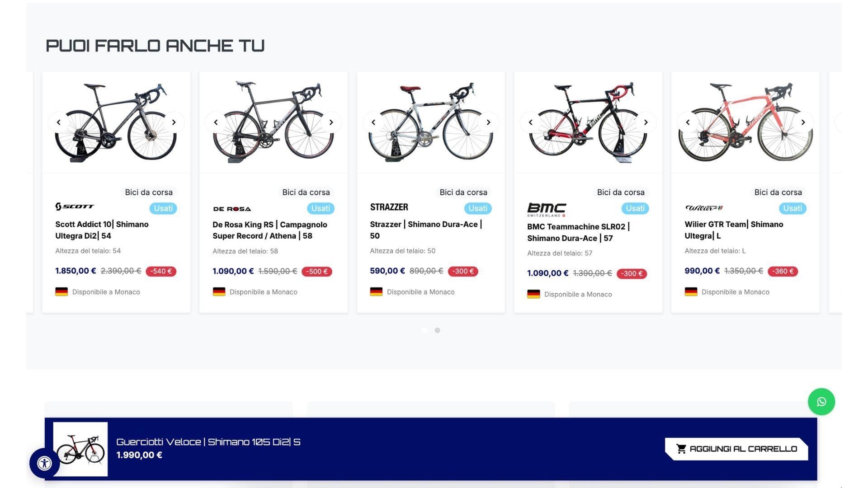Select Usati tag on BMC card

coord(635,208)
